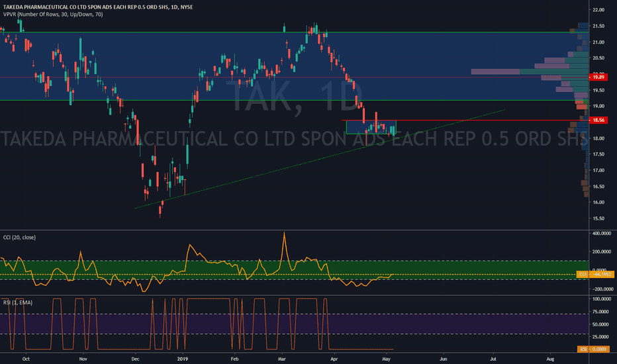Click the CCI spike peak in March
The image size is (617, 364).
point(285,233)
